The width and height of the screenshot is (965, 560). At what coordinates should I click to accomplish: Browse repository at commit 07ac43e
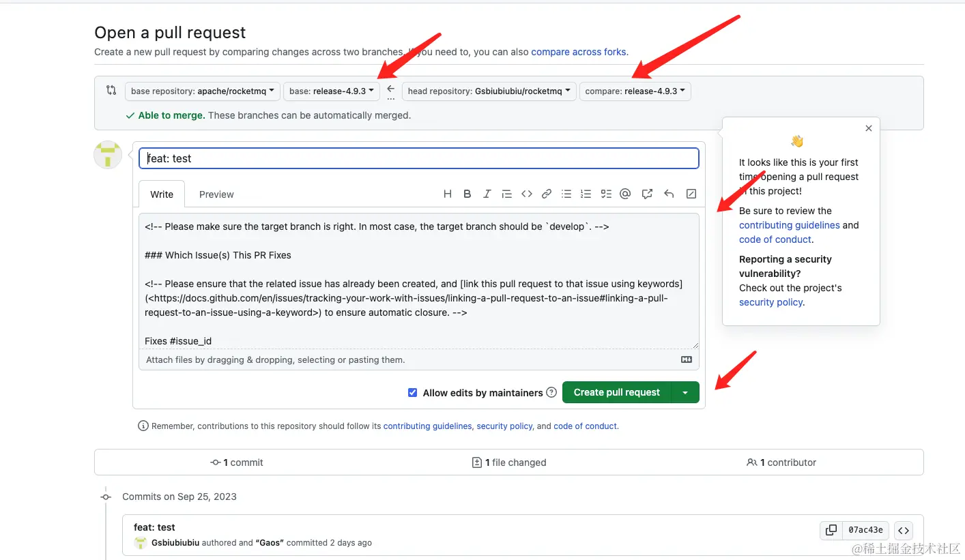click(904, 530)
